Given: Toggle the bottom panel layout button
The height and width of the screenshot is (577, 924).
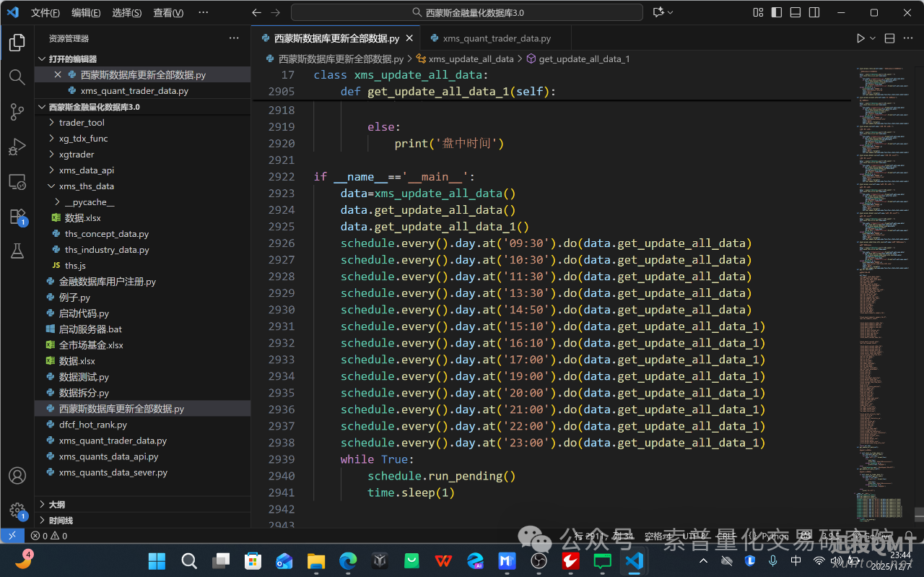Looking at the screenshot, I should coord(796,12).
